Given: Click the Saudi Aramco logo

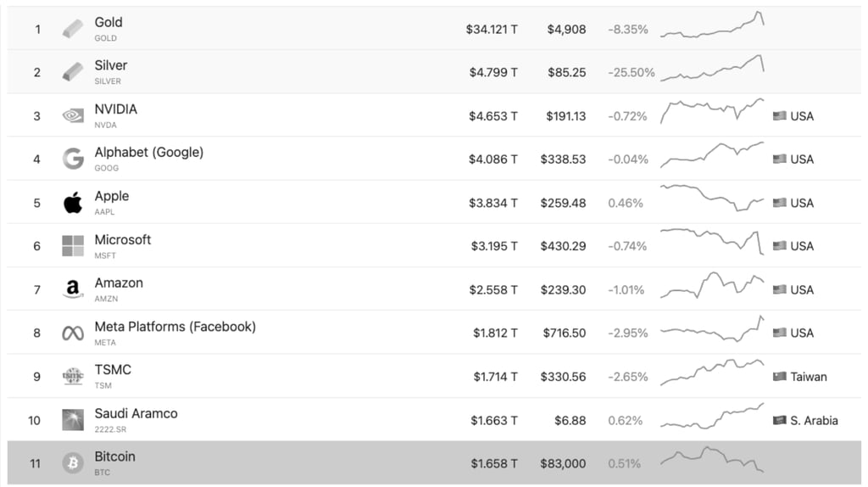Looking at the screenshot, I should click(73, 420).
